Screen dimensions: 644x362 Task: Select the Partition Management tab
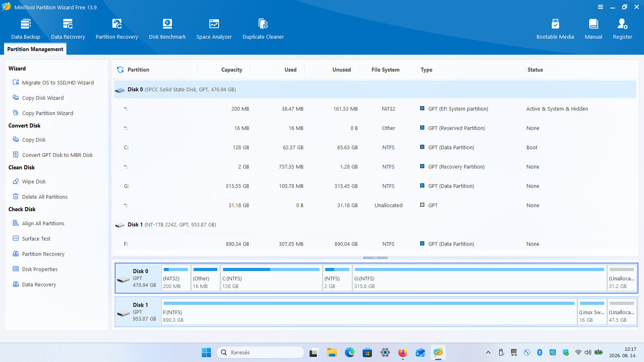pyautogui.click(x=35, y=49)
